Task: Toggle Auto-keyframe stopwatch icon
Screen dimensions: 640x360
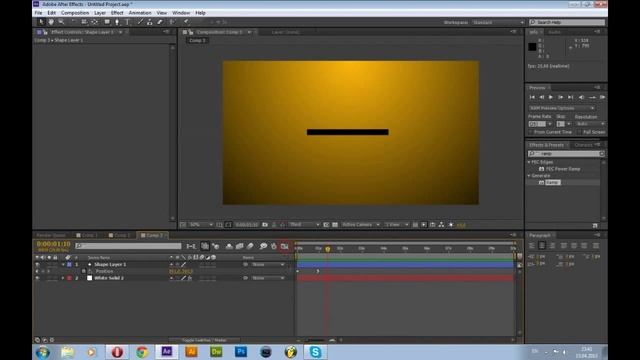Action: pyautogui.click(x=274, y=246)
